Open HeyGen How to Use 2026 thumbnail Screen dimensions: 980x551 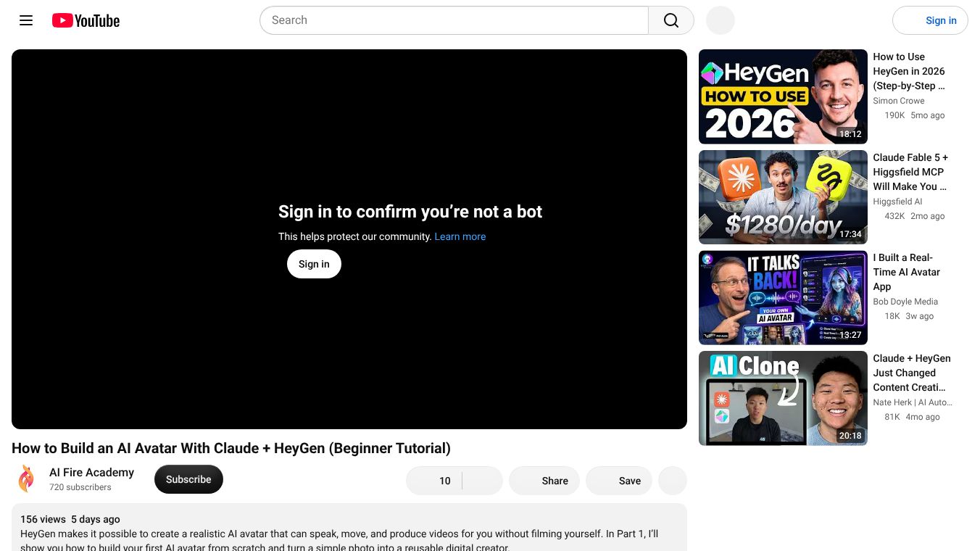click(x=783, y=96)
